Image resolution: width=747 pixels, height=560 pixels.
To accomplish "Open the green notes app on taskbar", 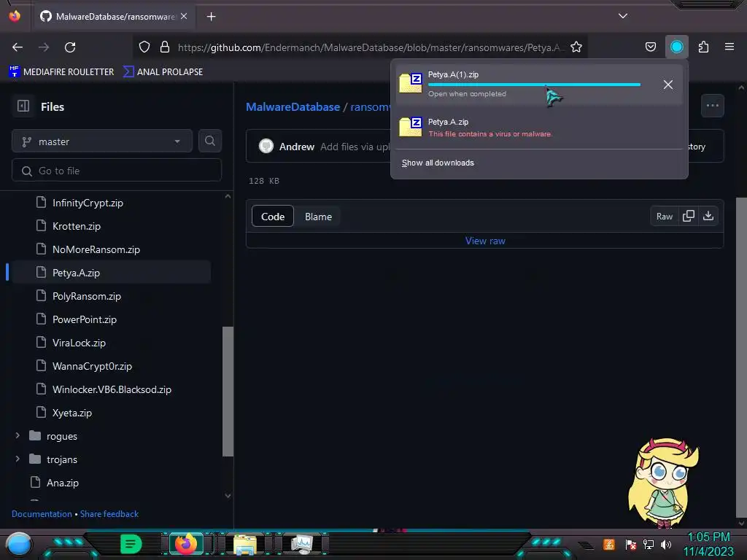I will pos(131,544).
